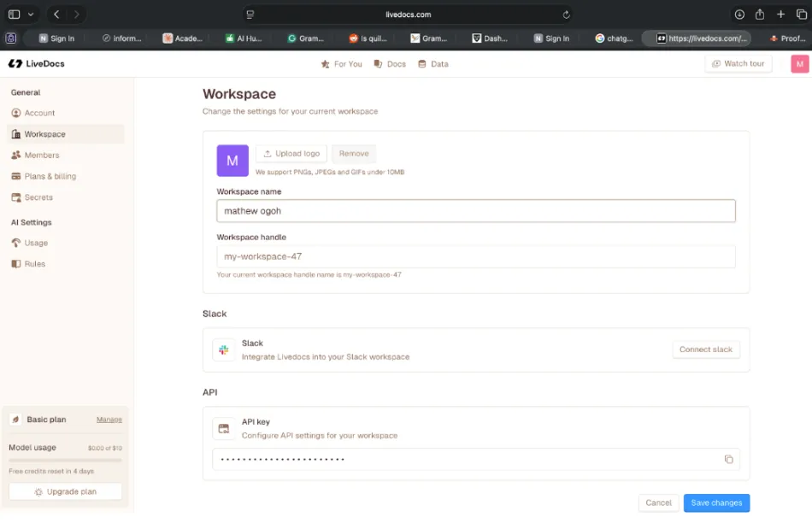Click the API key settings icon
812x523 pixels.
[224, 428]
